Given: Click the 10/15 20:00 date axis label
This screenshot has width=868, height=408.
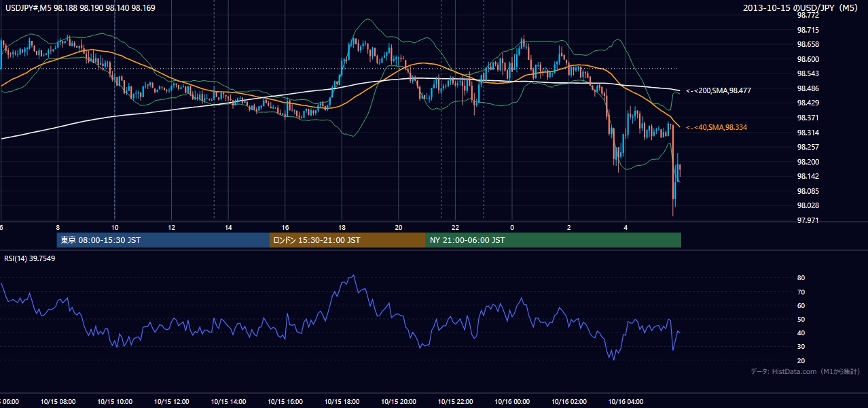Looking at the screenshot, I should click(x=398, y=401).
